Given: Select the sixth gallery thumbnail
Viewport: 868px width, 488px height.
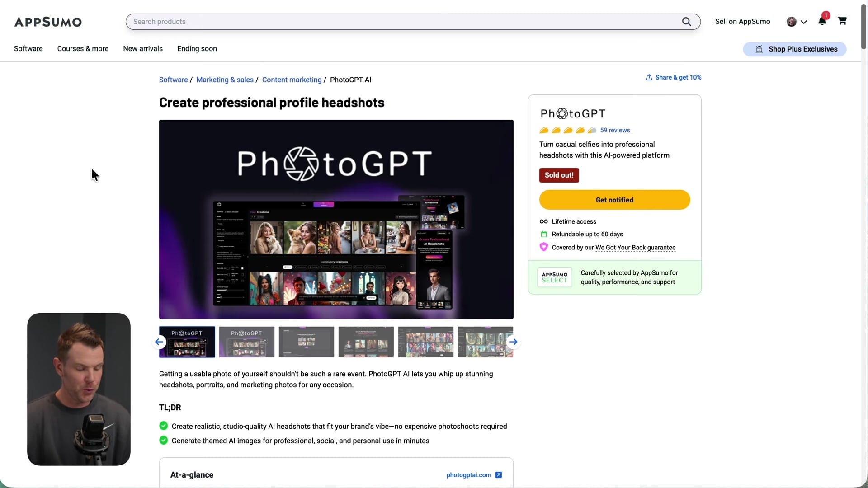Looking at the screenshot, I should (x=486, y=342).
